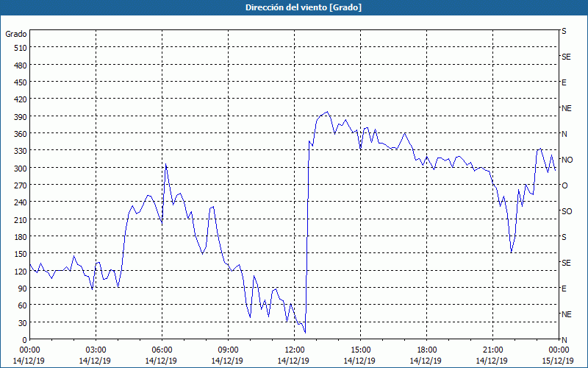Click the 390 y-axis tick label
This screenshot has width=588, height=368.
(20, 117)
